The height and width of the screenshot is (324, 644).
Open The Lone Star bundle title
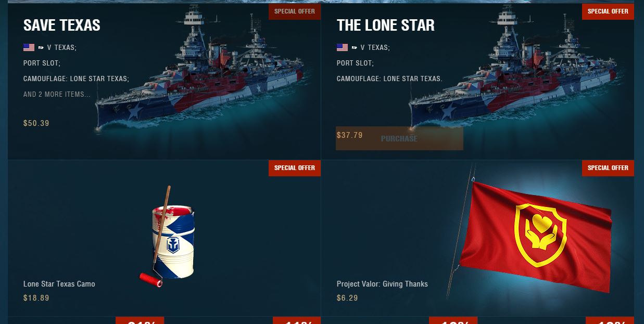[x=386, y=25]
